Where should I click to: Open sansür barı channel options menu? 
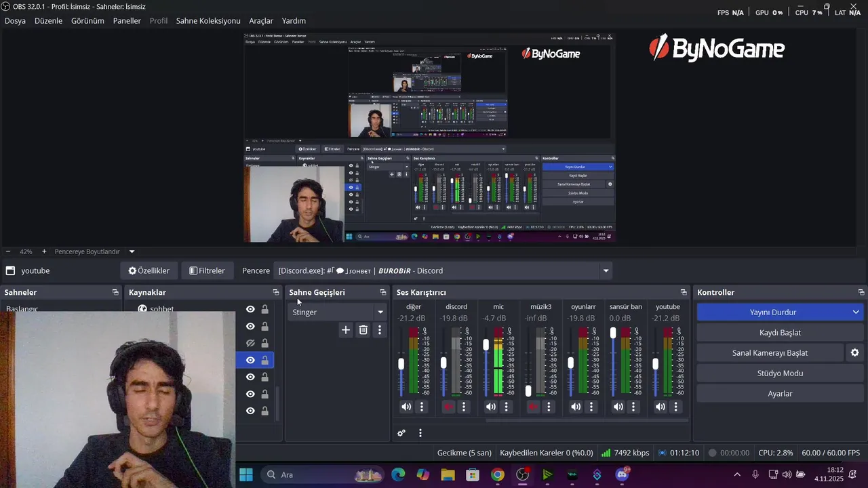(633, 407)
